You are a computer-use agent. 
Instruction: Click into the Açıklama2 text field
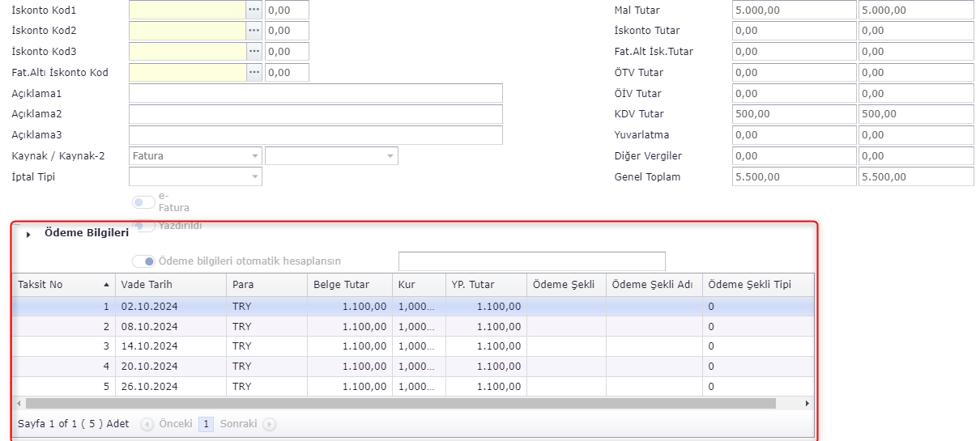click(x=316, y=114)
